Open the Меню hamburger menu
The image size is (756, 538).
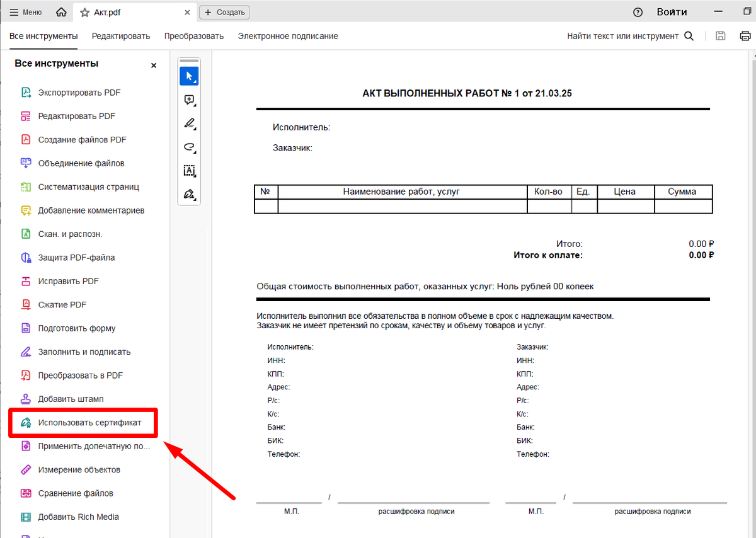point(26,12)
